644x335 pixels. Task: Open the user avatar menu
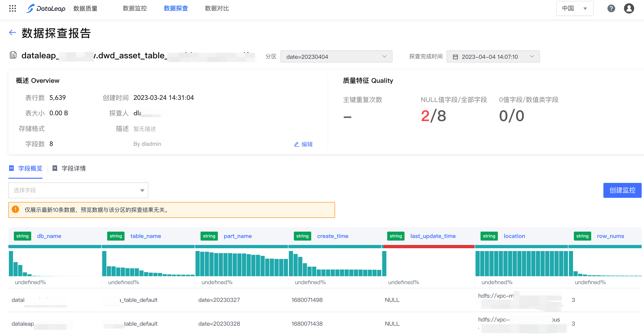629,8
